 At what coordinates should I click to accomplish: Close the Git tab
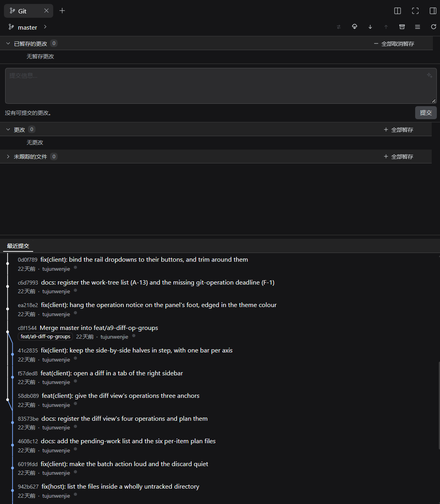[47, 11]
